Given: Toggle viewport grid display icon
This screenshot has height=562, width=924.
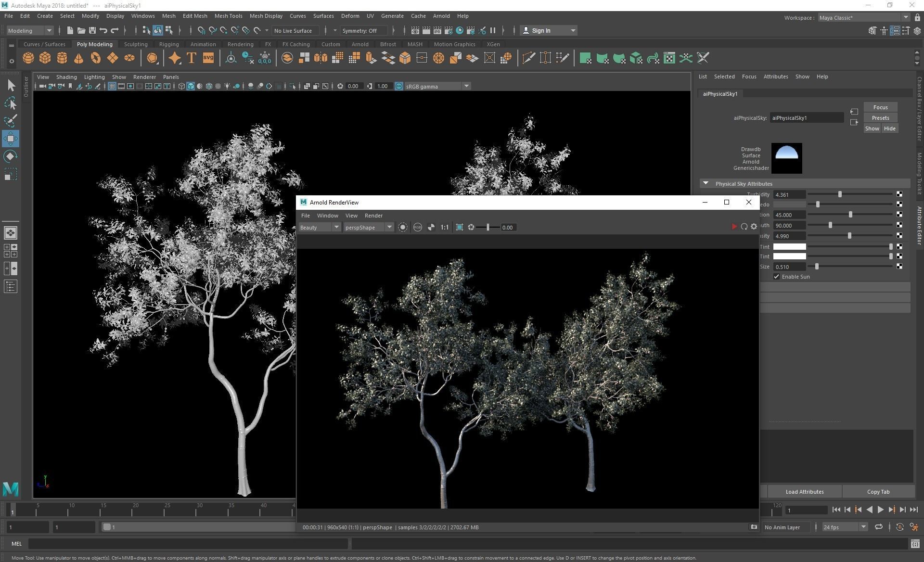Looking at the screenshot, I should (x=112, y=86).
